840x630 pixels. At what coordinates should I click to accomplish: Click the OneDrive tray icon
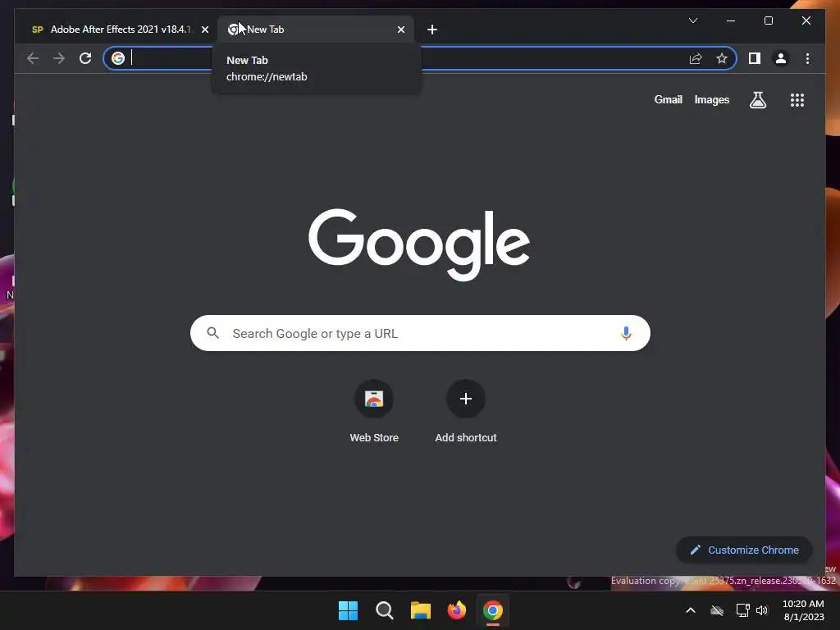tap(717, 610)
